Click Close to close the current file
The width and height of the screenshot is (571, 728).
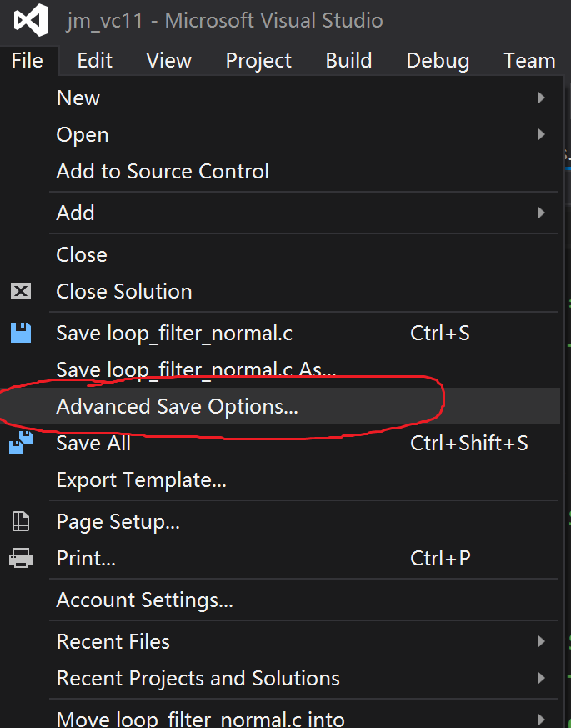(x=81, y=254)
